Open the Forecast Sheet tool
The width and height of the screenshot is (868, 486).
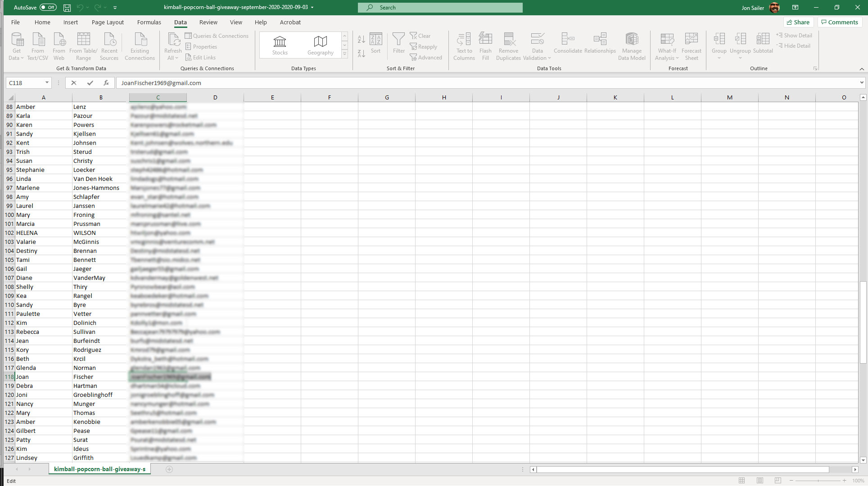691,46
